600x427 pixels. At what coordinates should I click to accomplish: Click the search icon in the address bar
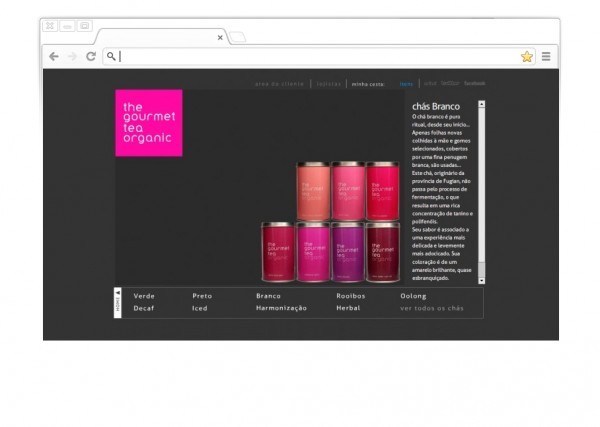coord(111,57)
